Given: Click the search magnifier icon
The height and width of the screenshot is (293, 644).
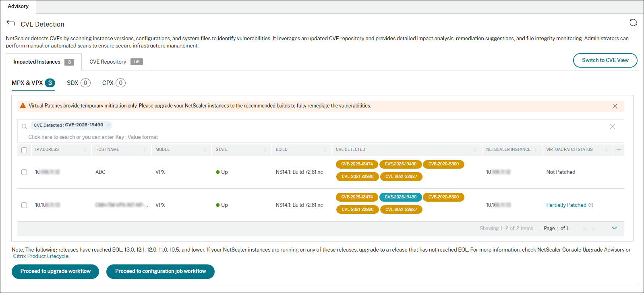Looking at the screenshot, I should point(24,126).
